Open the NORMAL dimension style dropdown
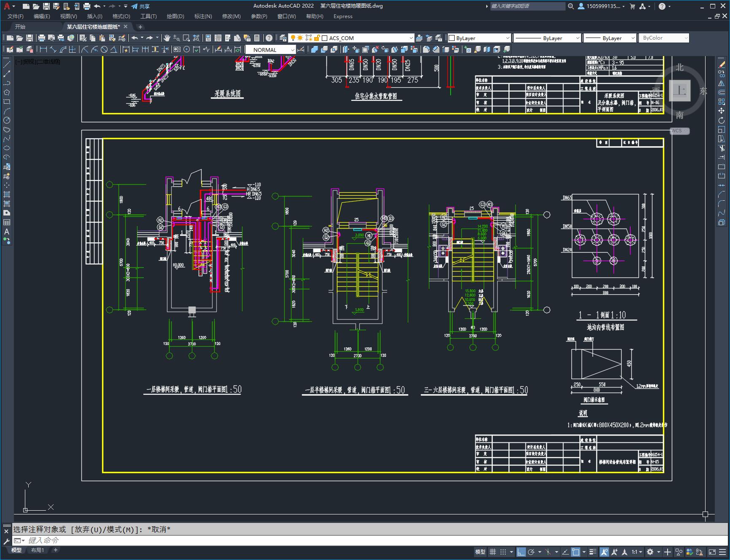Screen dimensions: 730x560 point(292,50)
